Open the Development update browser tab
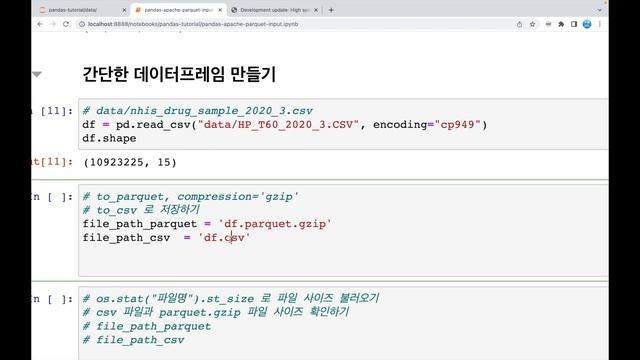 click(x=274, y=10)
